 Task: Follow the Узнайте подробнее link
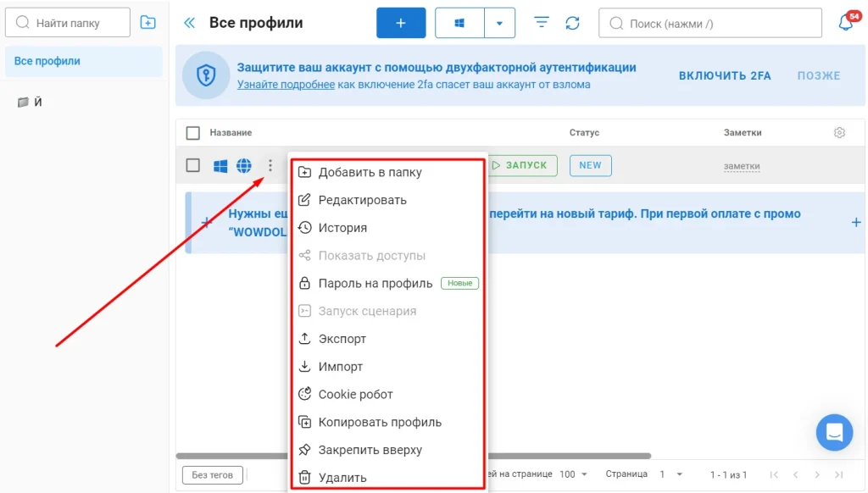click(286, 85)
